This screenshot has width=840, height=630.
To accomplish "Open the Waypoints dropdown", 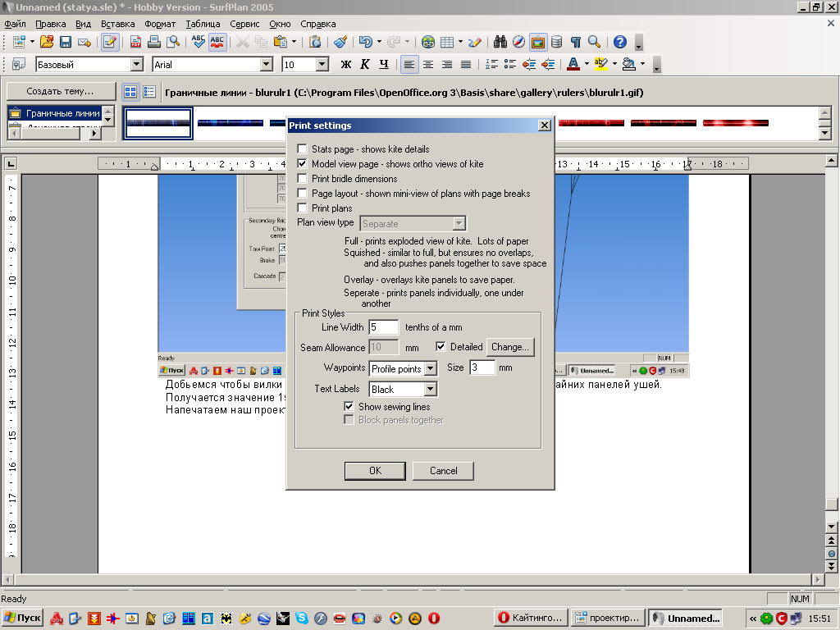I will point(431,369).
